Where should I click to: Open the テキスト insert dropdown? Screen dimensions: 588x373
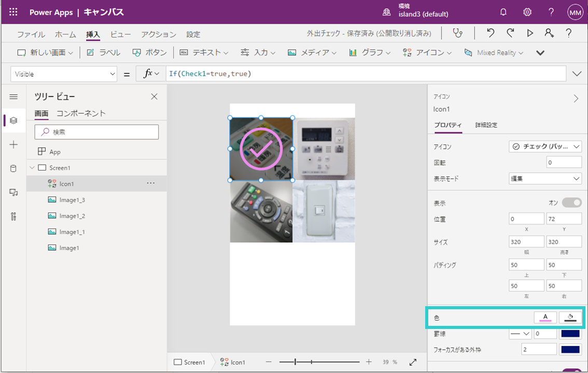click(204, 52)
